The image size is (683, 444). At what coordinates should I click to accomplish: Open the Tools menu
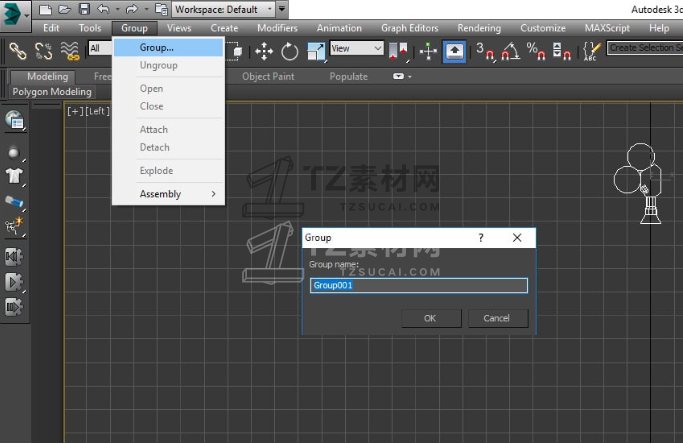(90, 28)
